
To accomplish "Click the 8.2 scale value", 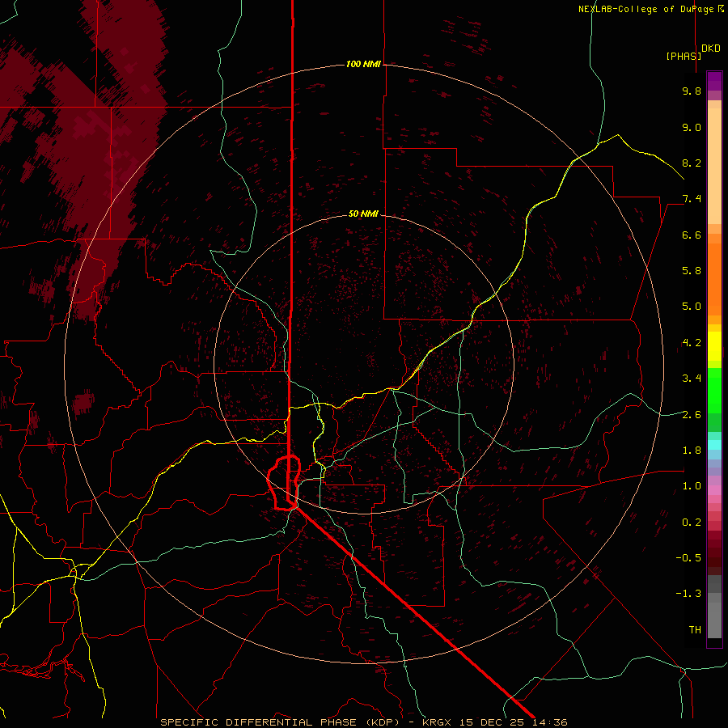I will 692,163.
